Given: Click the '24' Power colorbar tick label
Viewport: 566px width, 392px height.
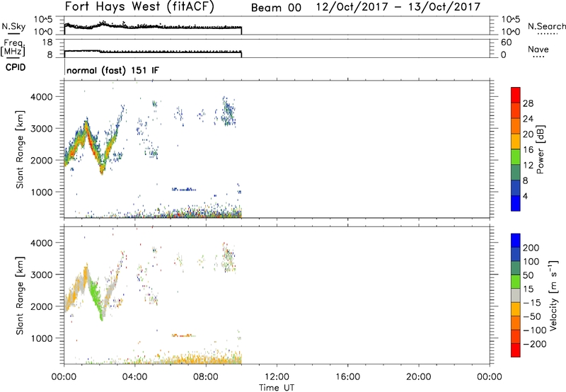Looking at the screenshot, I should 528,119.
